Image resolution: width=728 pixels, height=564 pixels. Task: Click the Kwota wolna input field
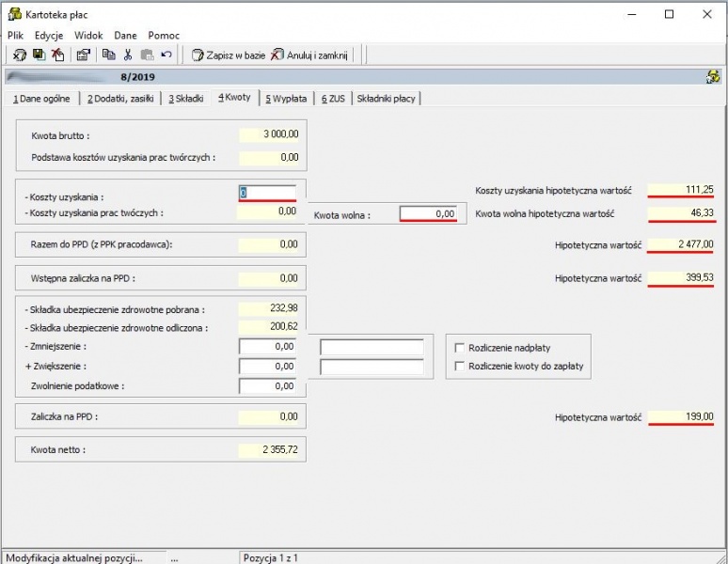pyautogui.click(x=428, y=213)
